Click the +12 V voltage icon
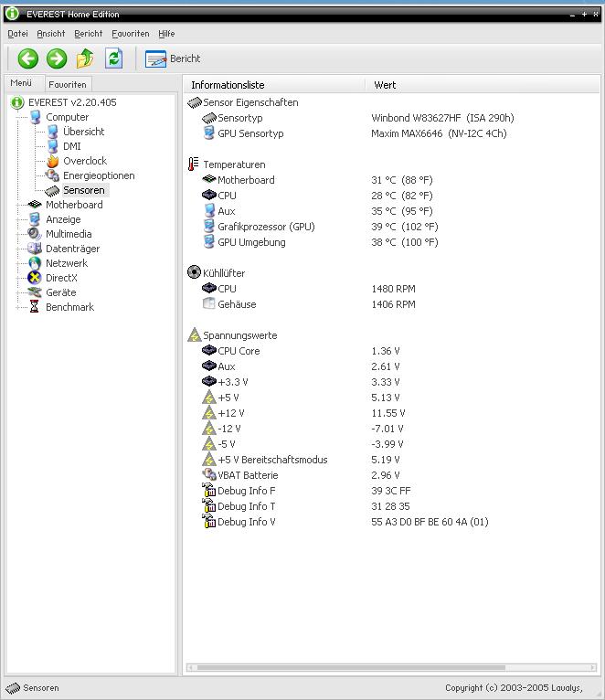 tap(209, 413)
